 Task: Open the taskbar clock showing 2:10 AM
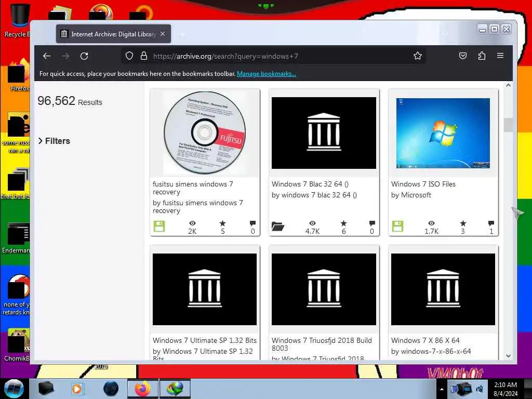(x=506, y=389)
